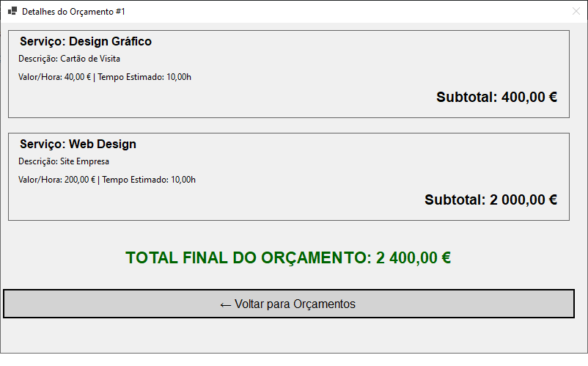Viewport: 588px width, 366px height.
Task: Close the Detalhes do Orçamento window
Action: pos(576,11)
